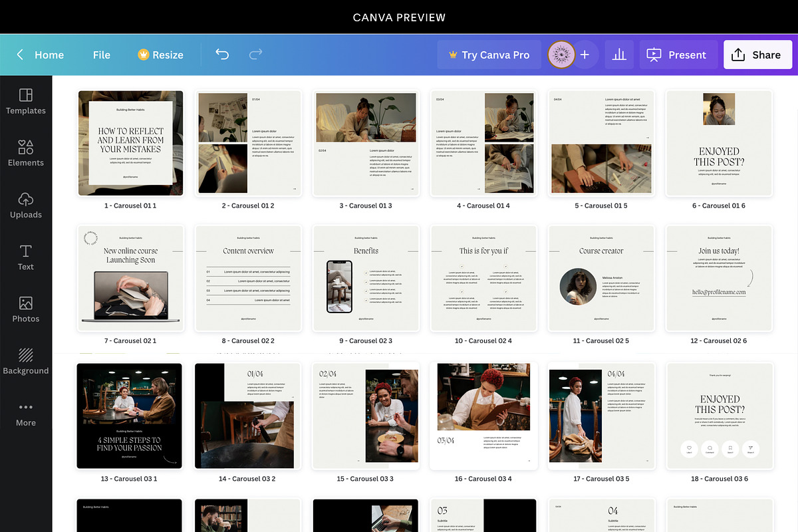Select page 6 Enjoyed This Post thumbnail
The width and height of the screenshot is (798, 532).
click(x=719, y=143)
